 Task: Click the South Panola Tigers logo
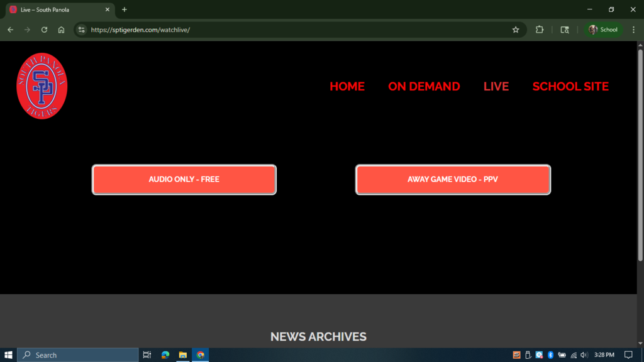(42, 86)
